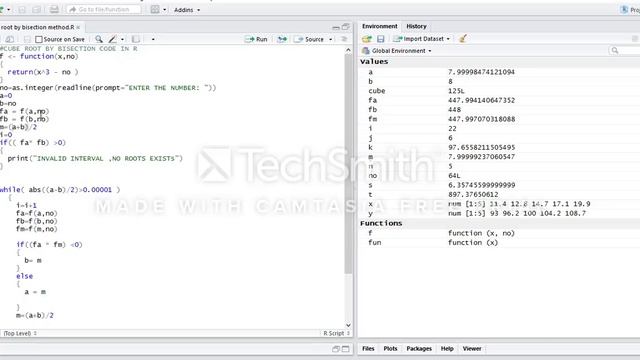The image size is (640, 360).
Task: Open the Plots tab
Action: [x=390, y=349]
